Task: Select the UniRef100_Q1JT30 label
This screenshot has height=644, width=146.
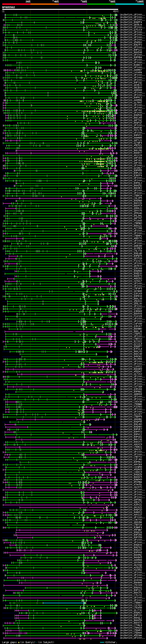Action: tap(131, 610)
